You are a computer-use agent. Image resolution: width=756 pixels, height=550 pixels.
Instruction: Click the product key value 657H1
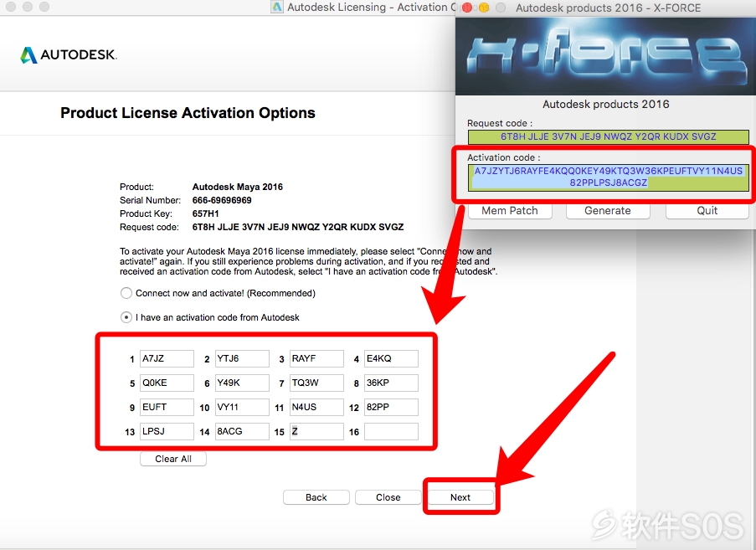pyautogui.click(x=205, y=213)
